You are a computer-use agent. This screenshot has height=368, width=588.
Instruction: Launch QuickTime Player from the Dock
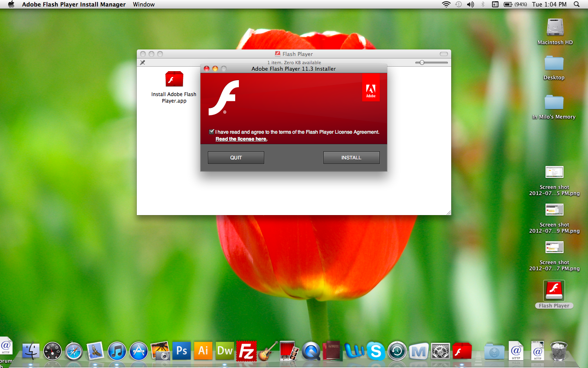311,351
